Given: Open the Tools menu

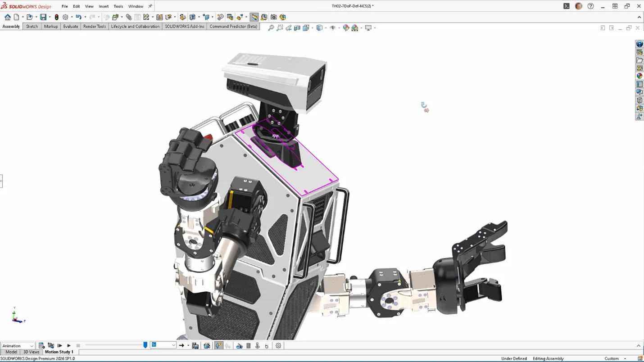Looking at the screenshot, I should click(x=118, y=6).
